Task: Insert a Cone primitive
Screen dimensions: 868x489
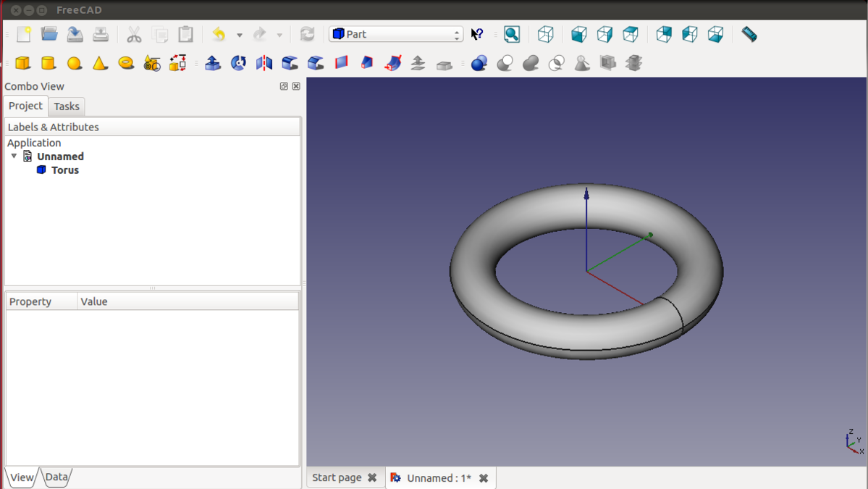Action: [100, 64]
